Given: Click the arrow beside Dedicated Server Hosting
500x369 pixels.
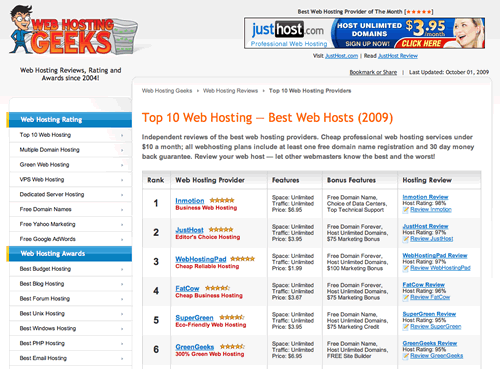Looking at the screenshot, I should click(122, 195).
